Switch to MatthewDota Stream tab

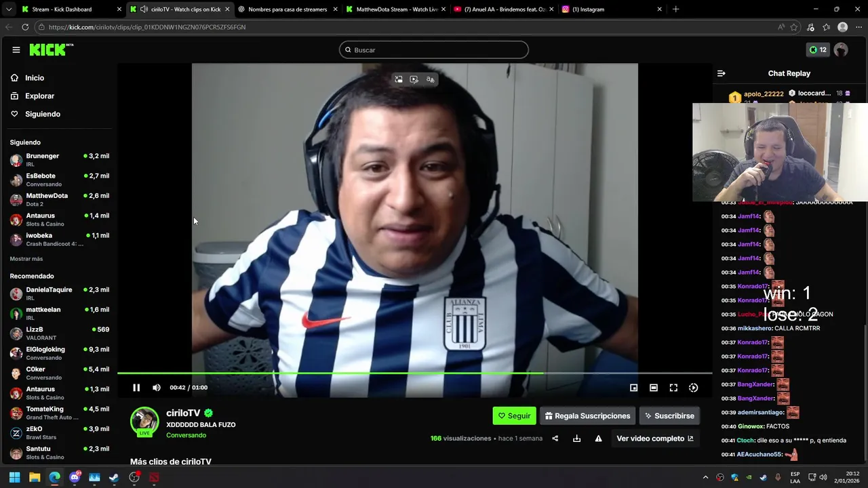[397, 9]
